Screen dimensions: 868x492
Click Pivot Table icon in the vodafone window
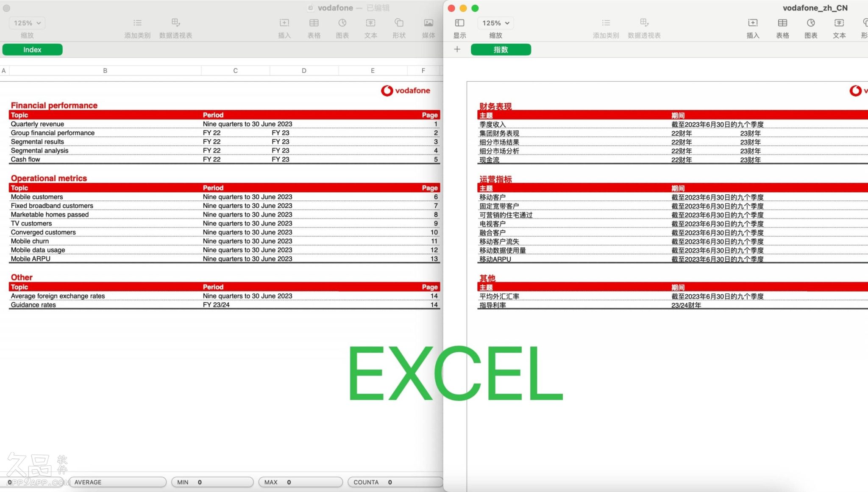(175, 22)
